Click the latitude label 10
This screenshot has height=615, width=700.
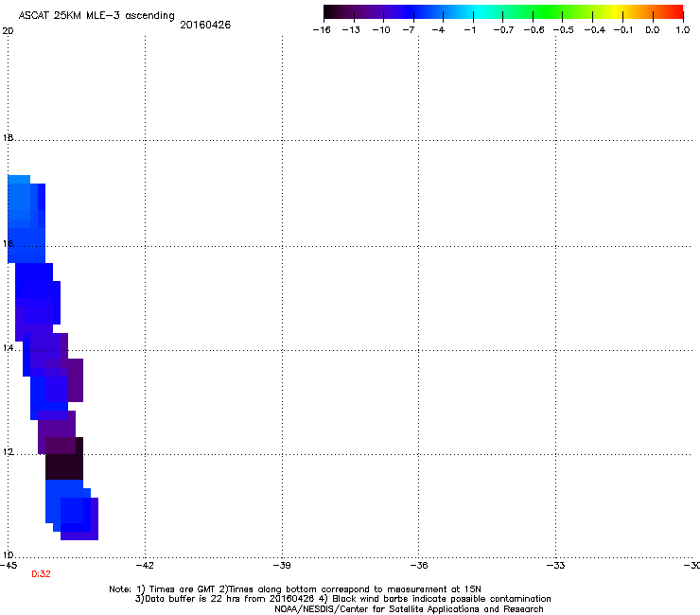click(x=8, y=555)
